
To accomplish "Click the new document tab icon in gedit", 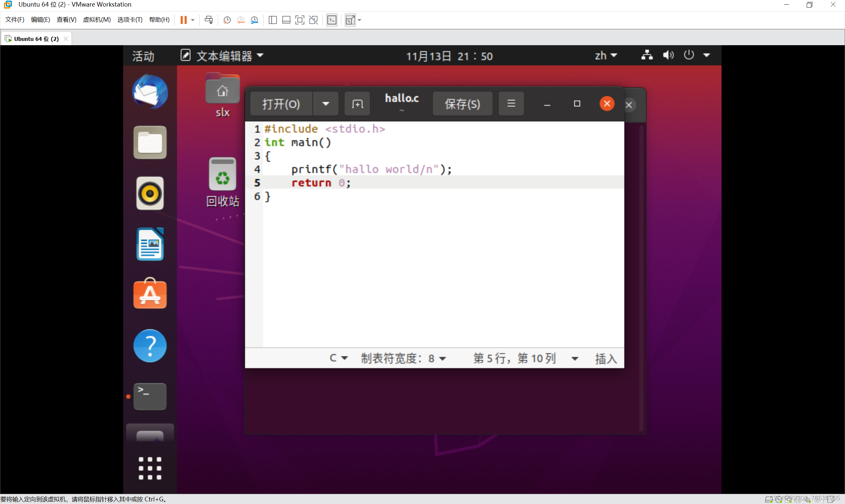I will [x=357, y=104].
